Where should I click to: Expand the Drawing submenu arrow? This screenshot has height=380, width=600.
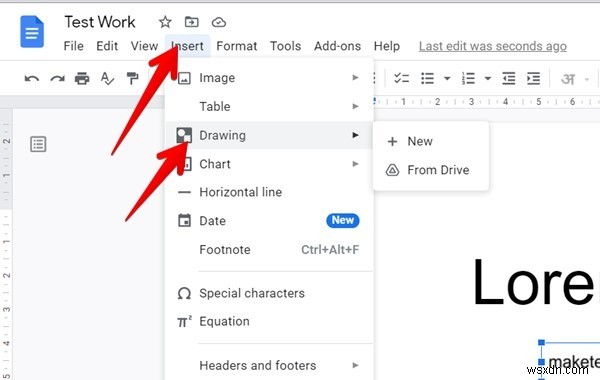(x=355, y=135)
